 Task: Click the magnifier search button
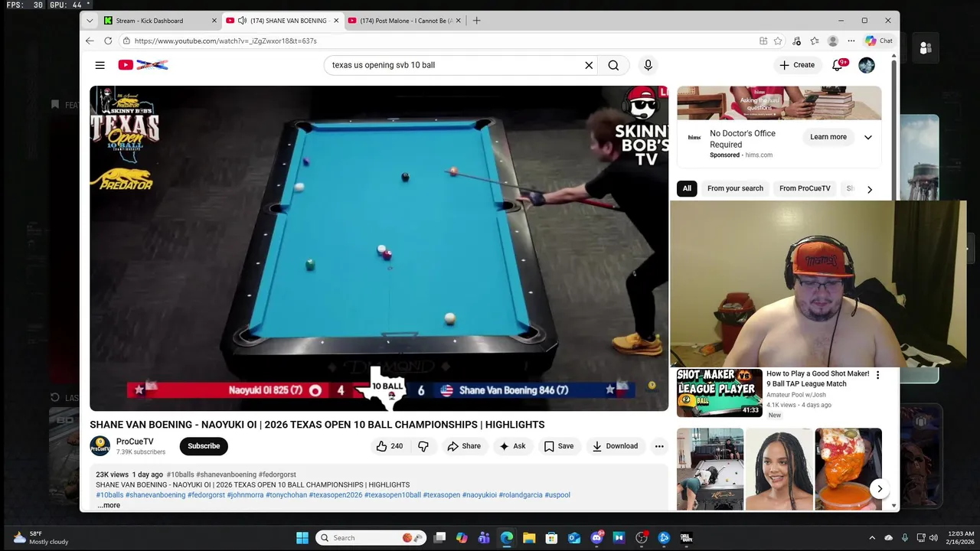(x=613, y=65)
